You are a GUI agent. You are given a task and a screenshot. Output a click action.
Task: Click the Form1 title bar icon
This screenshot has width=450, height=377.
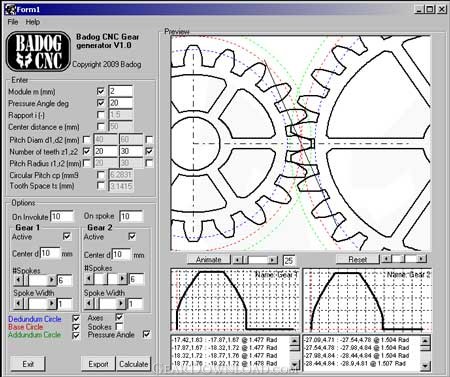tap(10, 9)
